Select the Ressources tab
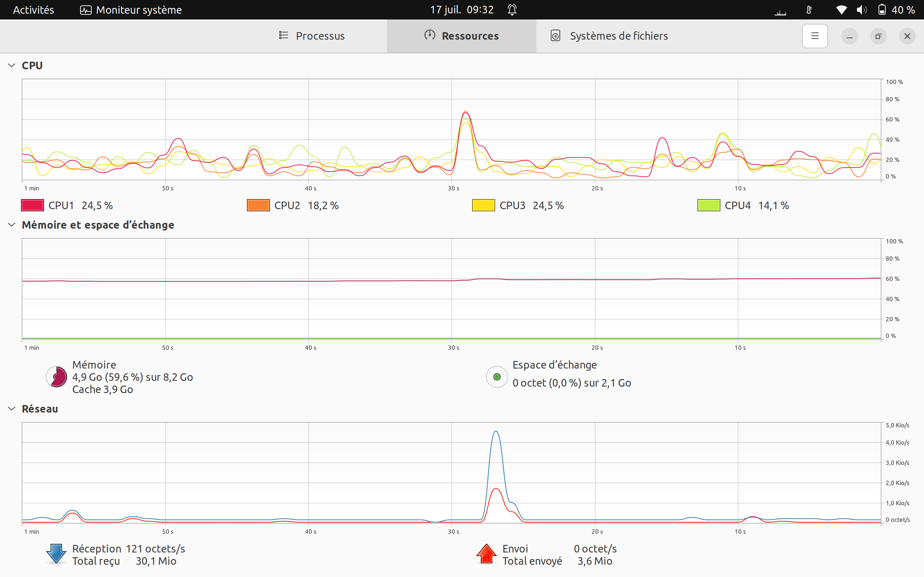 [461, 36]
